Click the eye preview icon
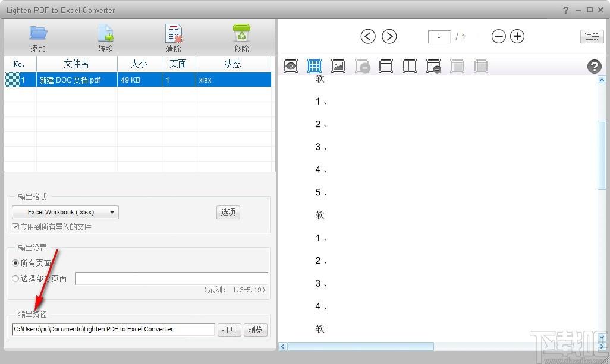 click(x=291, y=66)
